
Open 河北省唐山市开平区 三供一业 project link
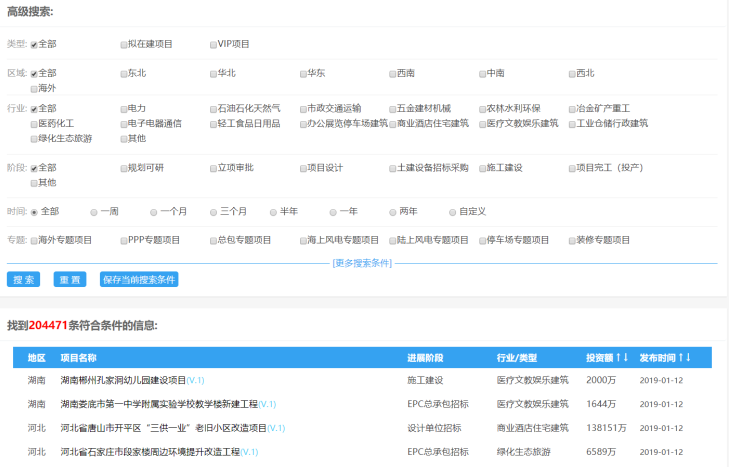pyautogui.click(x=164, y=428)
